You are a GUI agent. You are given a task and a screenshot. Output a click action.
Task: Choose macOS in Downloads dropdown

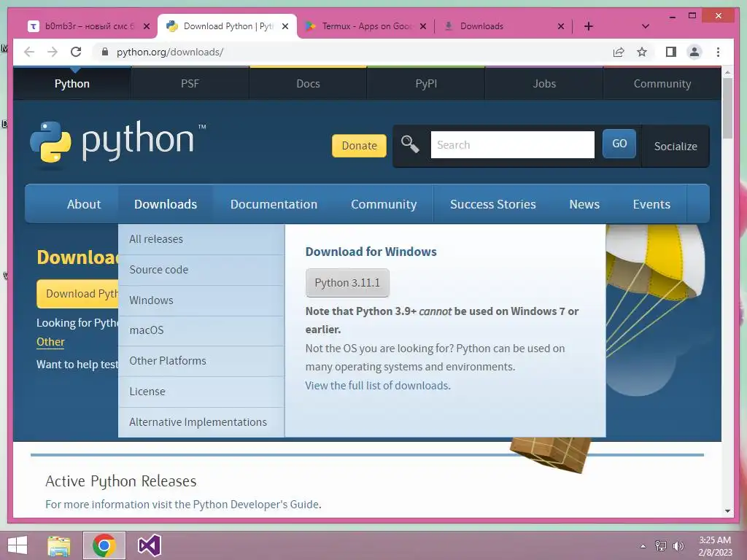pos(201,330)
